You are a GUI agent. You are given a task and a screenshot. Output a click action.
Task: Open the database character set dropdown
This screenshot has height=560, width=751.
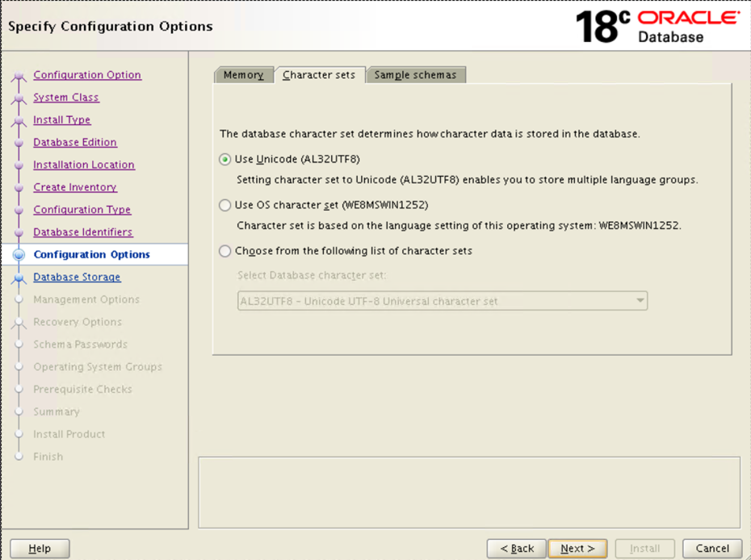pos(443,301)
